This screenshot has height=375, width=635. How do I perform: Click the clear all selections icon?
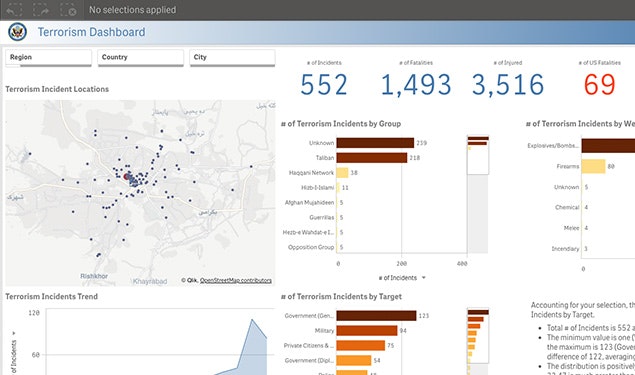pos(67,10)
